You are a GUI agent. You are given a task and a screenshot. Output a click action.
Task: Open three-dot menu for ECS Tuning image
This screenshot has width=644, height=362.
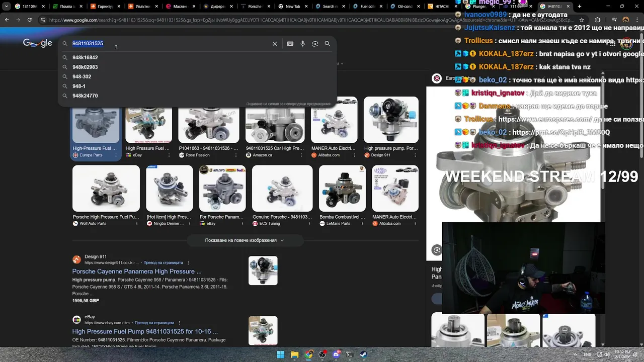308,224
